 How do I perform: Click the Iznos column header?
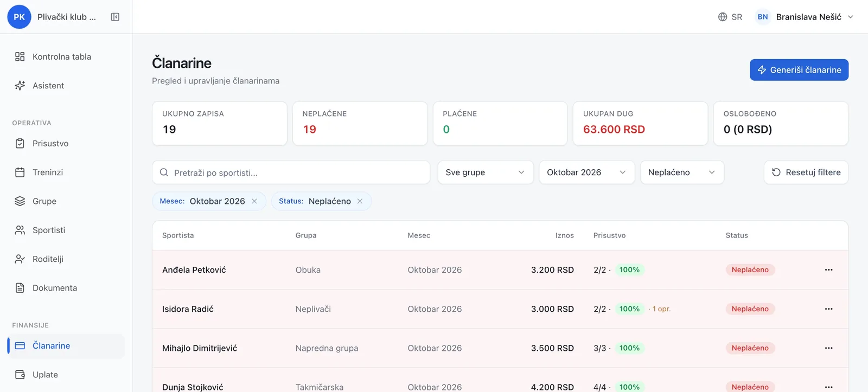tap(564, 235)
